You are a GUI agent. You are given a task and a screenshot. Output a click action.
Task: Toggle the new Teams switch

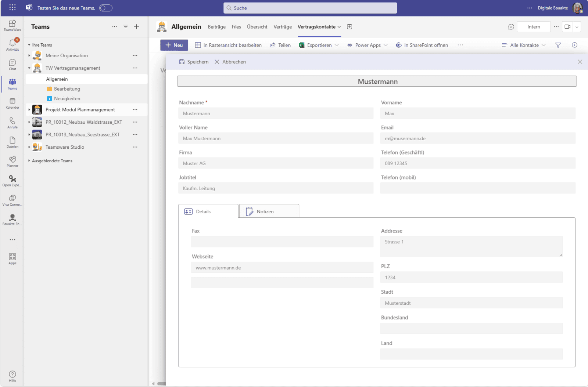pos(106,8)
